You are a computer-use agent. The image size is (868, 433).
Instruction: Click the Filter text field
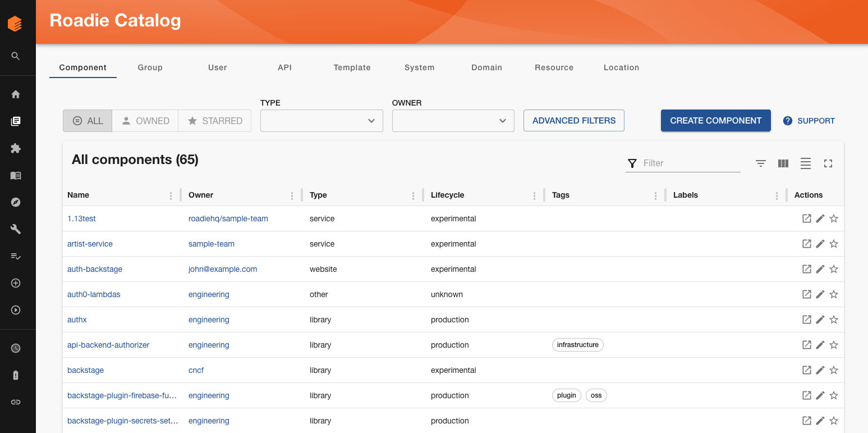coord(691,163)
